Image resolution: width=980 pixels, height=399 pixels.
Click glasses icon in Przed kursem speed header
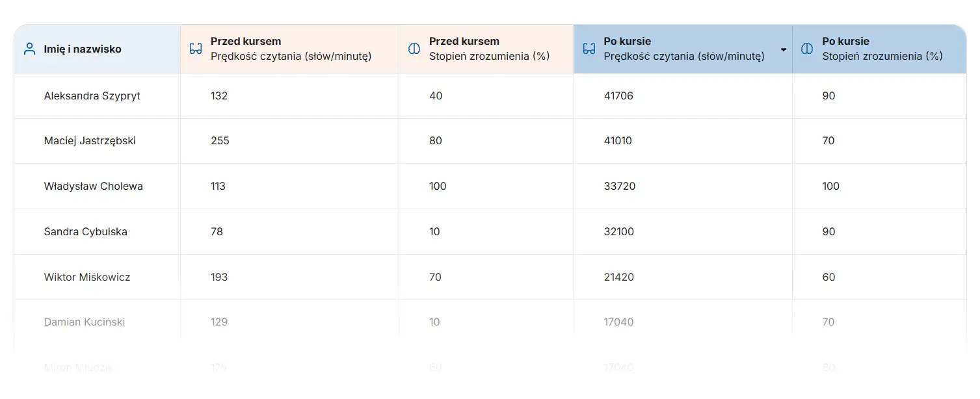(196, 49)
